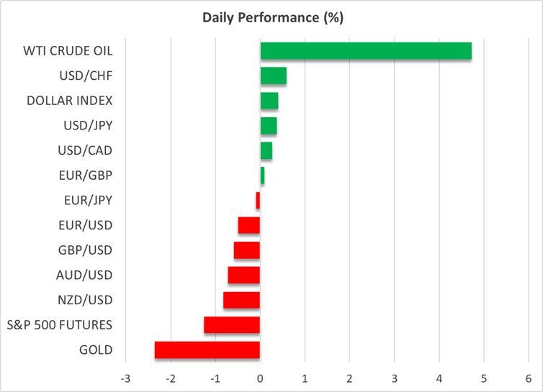Click the 0 value on horizontal axis

[260, 378]
